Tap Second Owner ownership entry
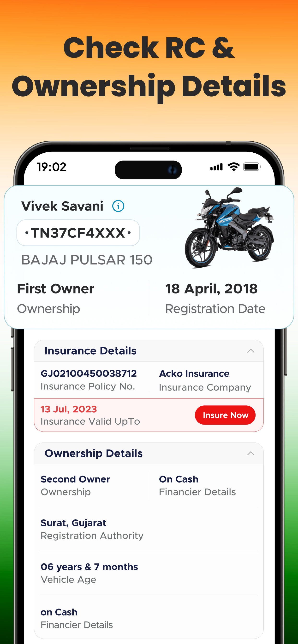The height and width of the screenshot is (644, 298). pyautogui.click(x=75, y=479)
